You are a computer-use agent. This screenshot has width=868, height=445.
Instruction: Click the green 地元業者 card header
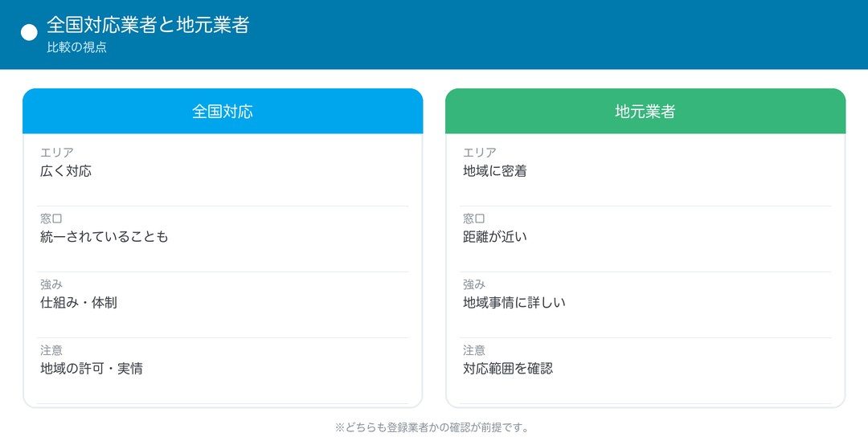pyautogui.click(x=645, y=111)
